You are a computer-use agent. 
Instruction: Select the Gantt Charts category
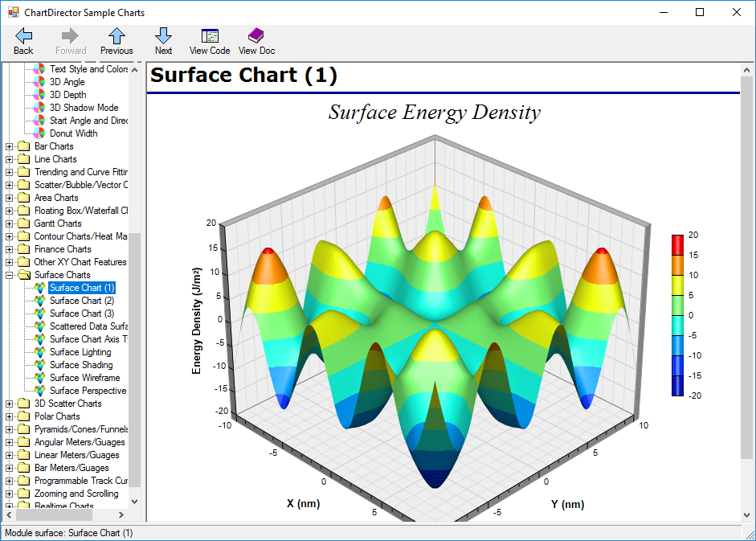point(57,223)
